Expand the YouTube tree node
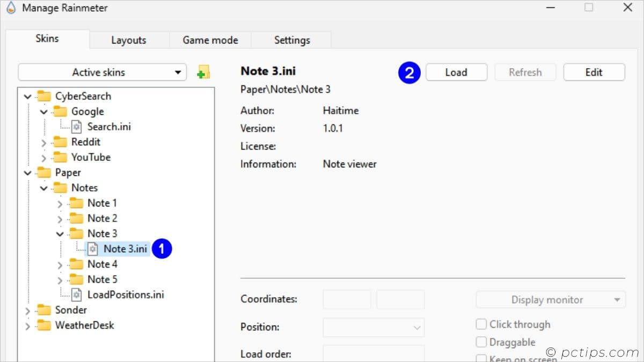 click(x=44, y=158)
